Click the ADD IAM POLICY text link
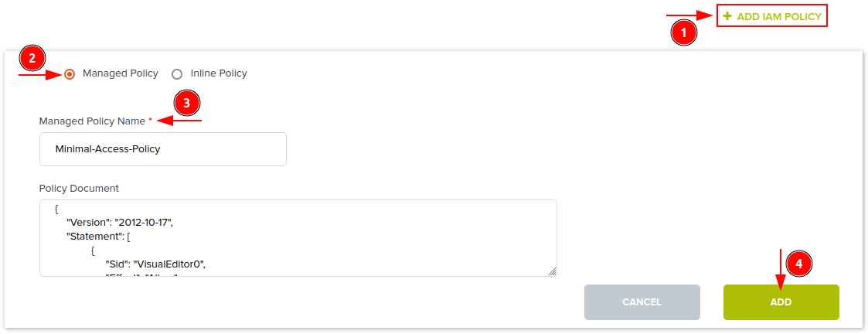 coord(778,16)
